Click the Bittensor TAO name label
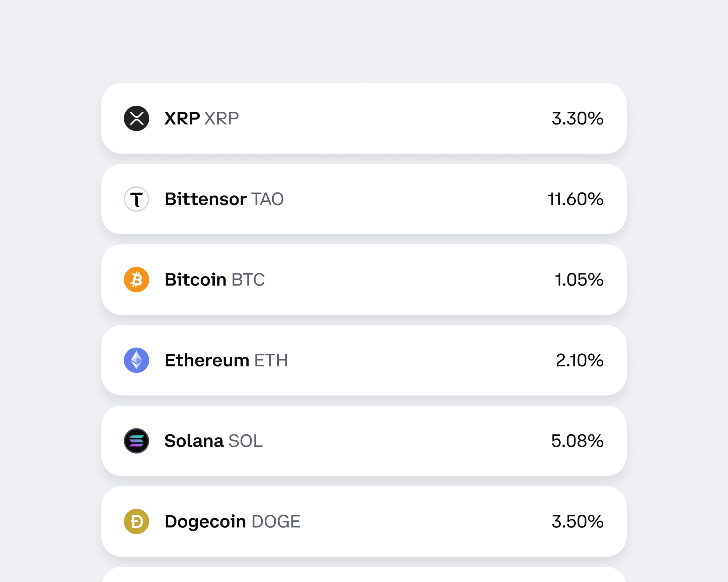 [x=224, y=199]
